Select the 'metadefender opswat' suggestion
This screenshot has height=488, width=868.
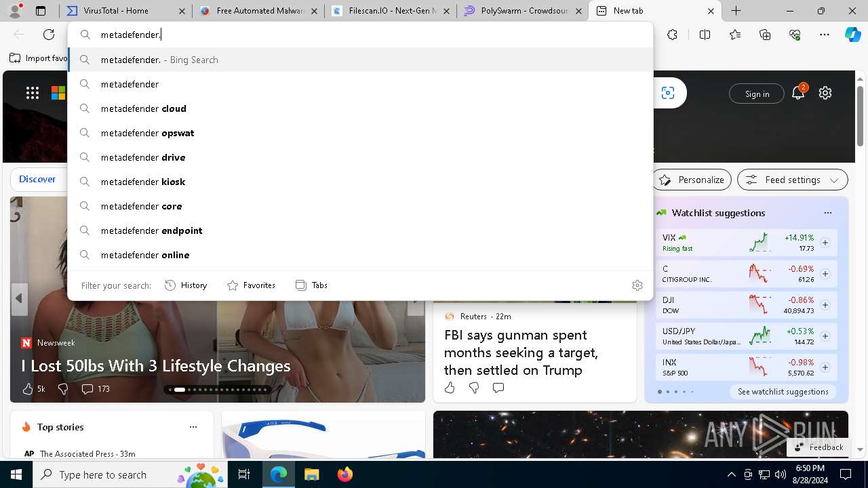point(360,133)
